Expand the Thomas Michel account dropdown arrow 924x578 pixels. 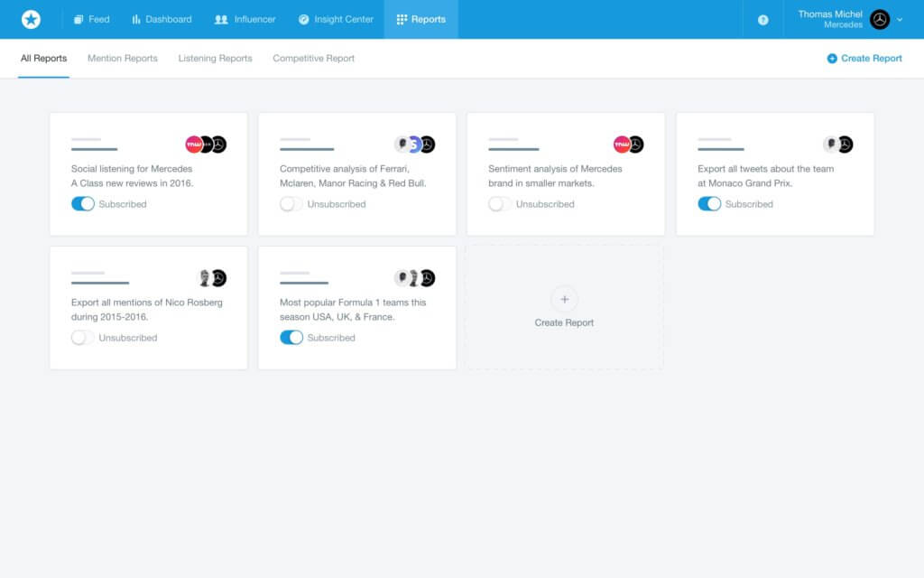pyautogui.click(x=900, y=20)
